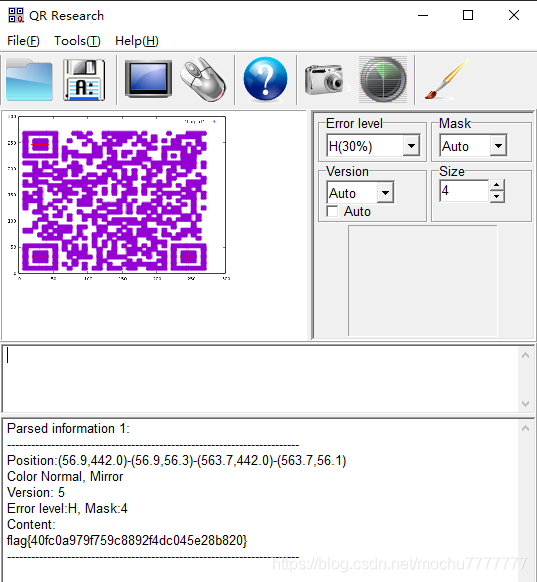Click the "Parsed information 1:" heading
The image size is (537, 582).
pos(68,429)
